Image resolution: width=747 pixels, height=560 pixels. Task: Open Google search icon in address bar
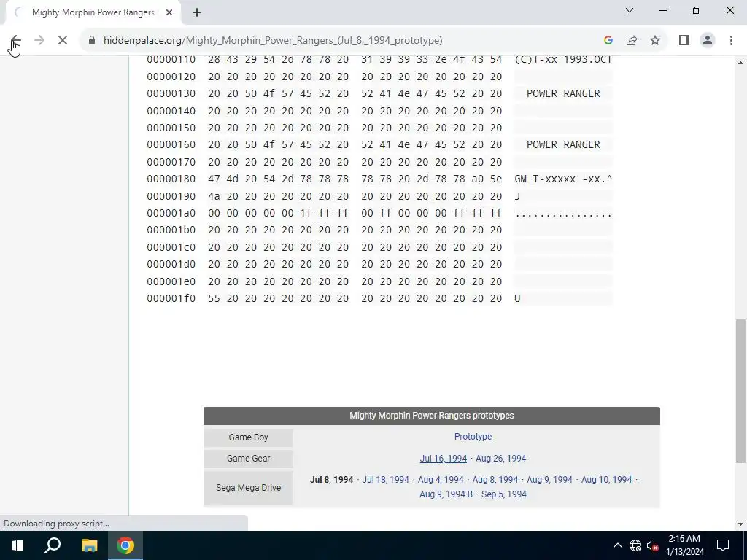coord(608,41)
